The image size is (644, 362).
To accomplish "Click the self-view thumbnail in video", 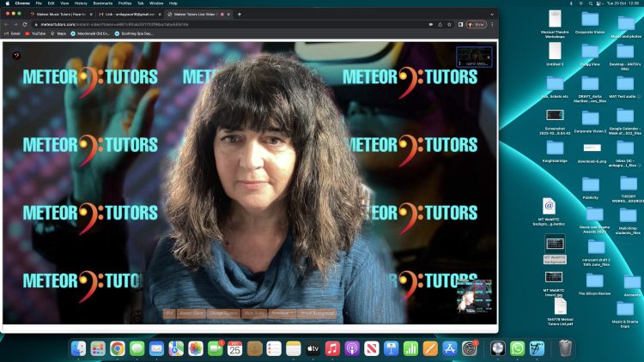I will click(474, 296).
